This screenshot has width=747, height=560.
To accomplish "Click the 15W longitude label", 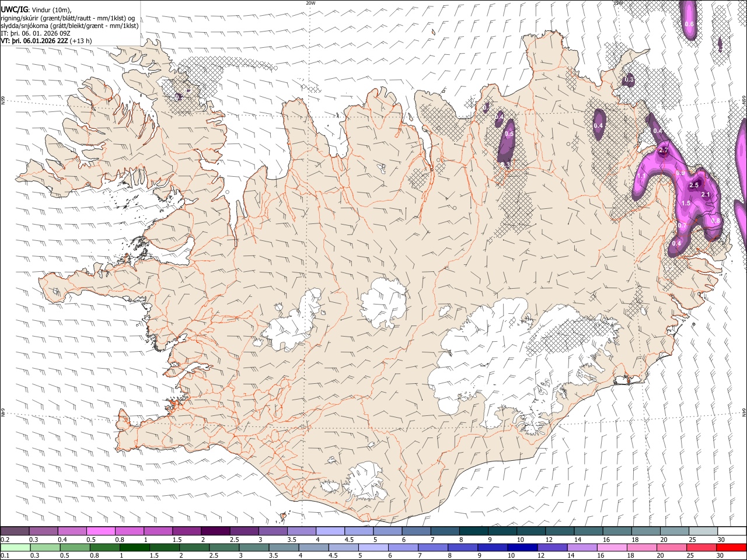I will click(x=618, y=3).
